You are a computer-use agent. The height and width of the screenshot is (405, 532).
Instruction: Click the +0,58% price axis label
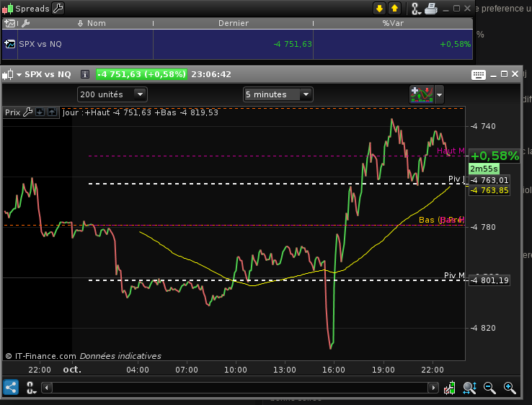click(x=495, y=156)
